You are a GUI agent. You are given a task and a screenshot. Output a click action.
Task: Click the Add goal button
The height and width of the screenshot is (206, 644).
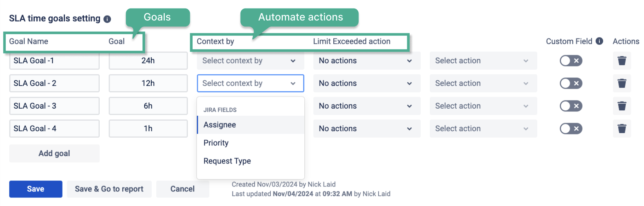[54, 153]
